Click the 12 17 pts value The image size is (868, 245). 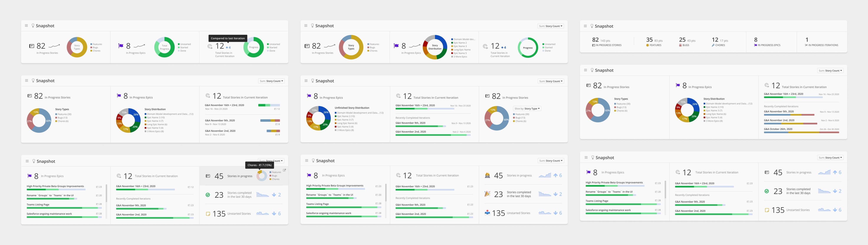point(720,40)
